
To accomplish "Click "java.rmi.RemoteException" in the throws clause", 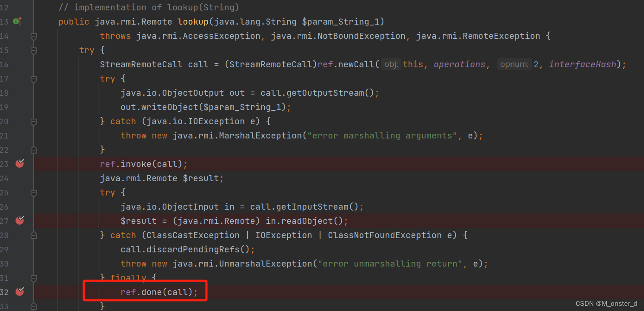I will 478,36.
